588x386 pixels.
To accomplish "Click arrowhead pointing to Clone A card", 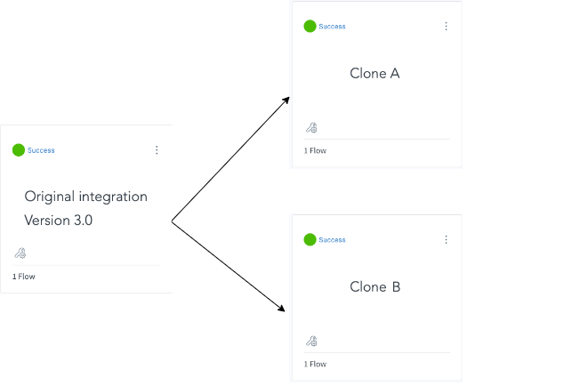I will pyautogui.click(x=286, y=101).
